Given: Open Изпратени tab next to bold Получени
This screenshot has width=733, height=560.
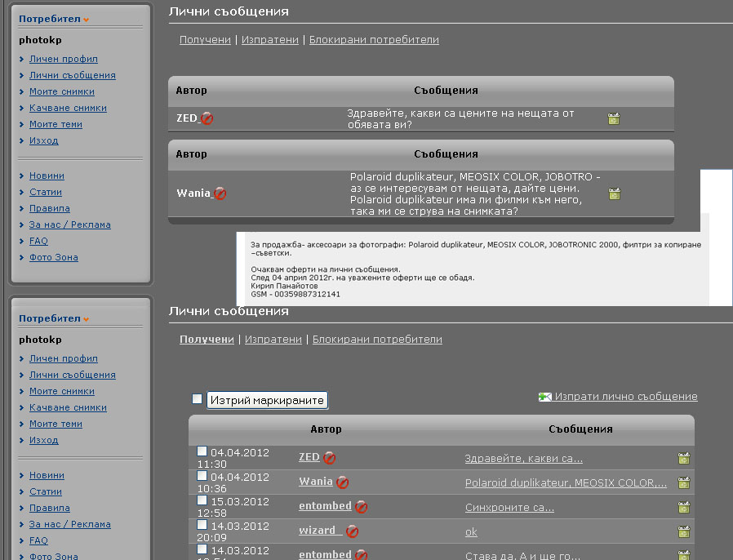Looking at the screenshot, I should pyautogui.click(x=273, y=339).
